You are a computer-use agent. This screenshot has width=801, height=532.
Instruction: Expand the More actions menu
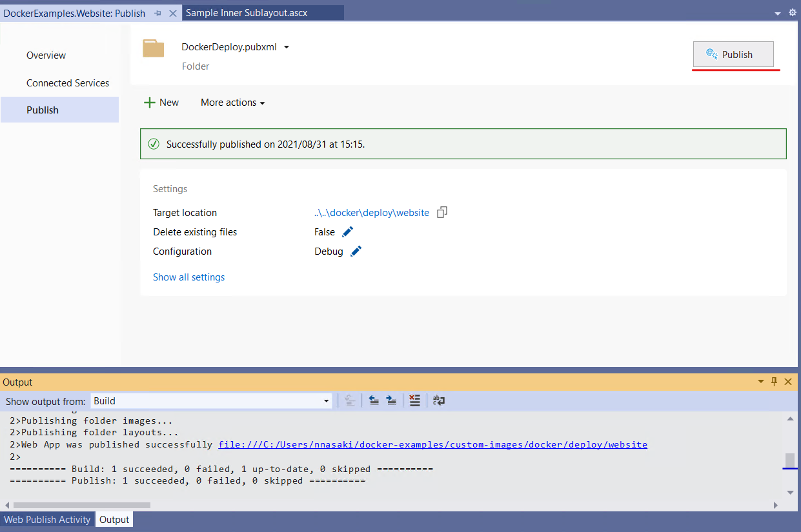tap(233, 103)
